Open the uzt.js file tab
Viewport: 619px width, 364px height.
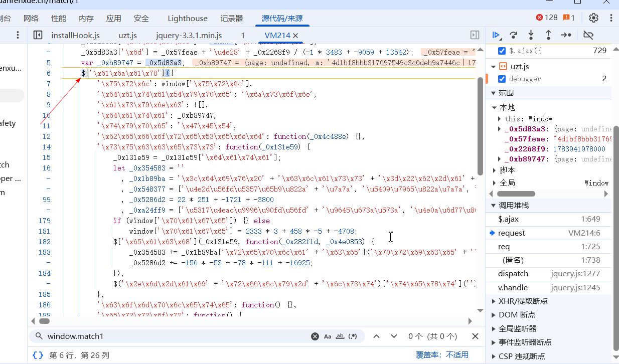128,36
